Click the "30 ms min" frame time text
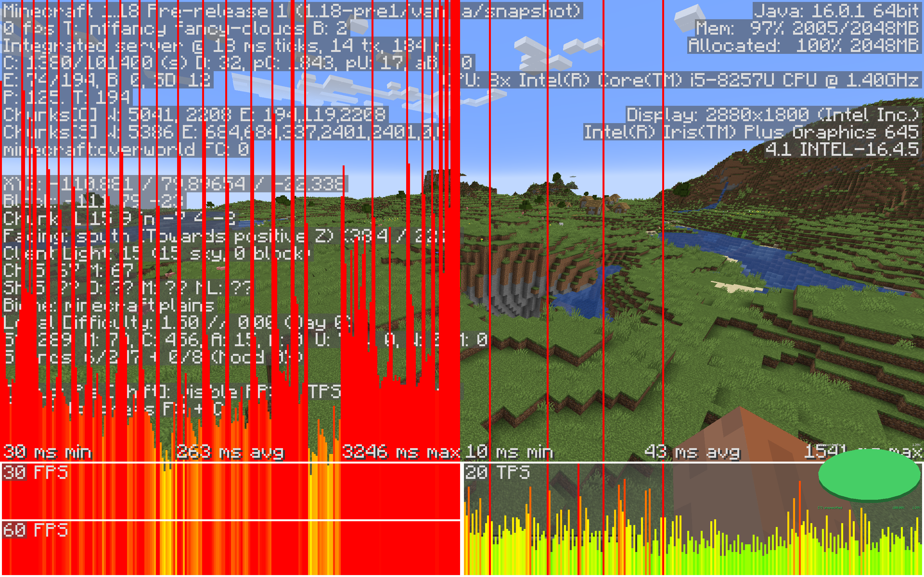 click(x=47, y=452)
